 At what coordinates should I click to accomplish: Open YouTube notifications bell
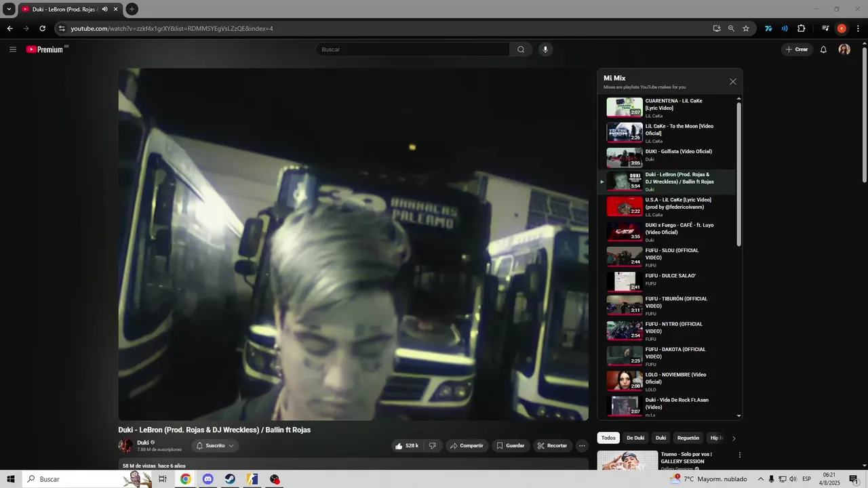coord(823,49)
